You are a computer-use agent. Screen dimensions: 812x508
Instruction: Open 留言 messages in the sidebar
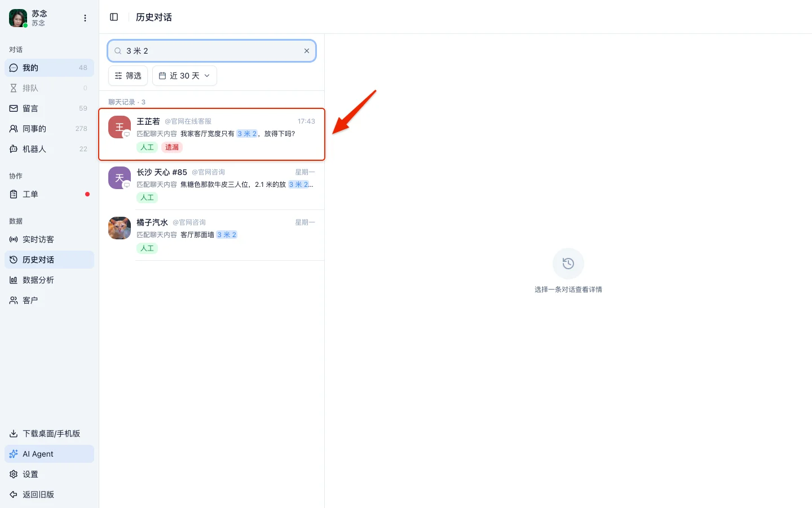pyautogui.click(x=49, y=108)
